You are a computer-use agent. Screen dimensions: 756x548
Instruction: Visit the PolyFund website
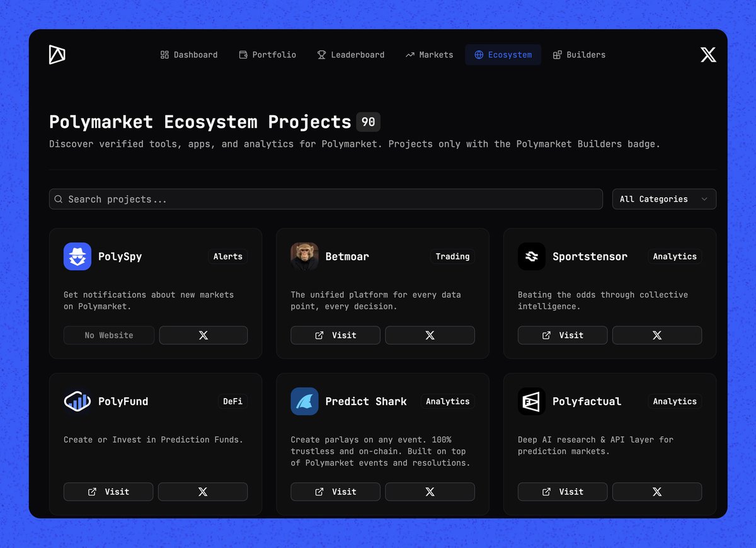tap(108, 491)
